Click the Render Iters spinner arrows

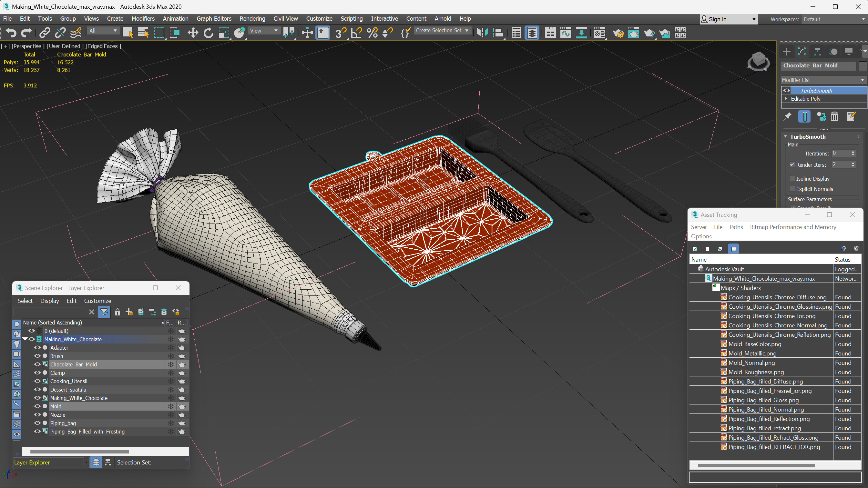853,165
